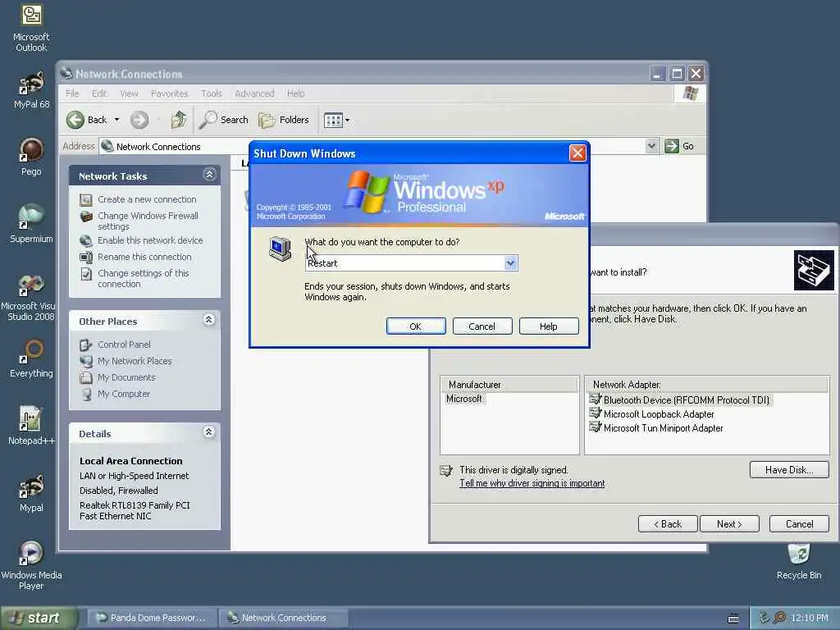Click the Have Disk... button
The height and width of the screenshot is (630, 840).
pos(789,470)
